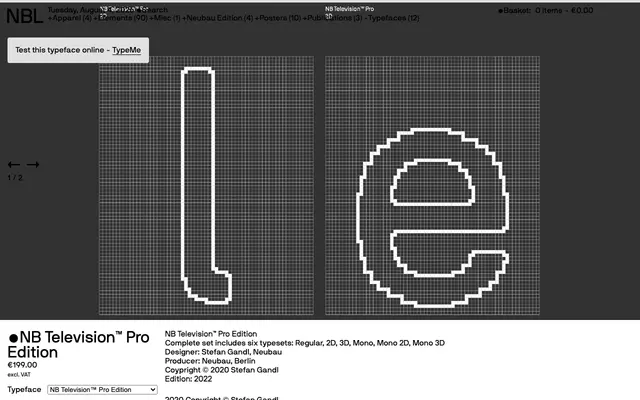
Task: Click the NBL logo
Action: click(x=24, y=16)
